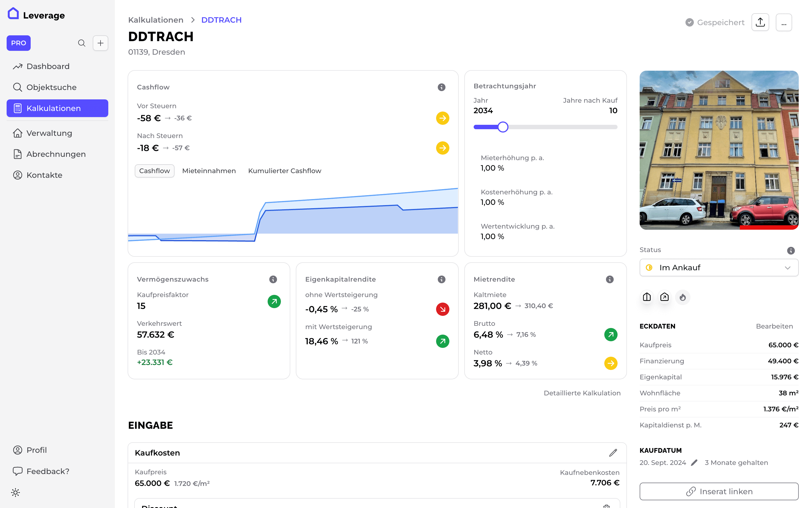This screenshot has width=812, height=508.
Task: Click the plus icon to add calculation
Action: click(101, 43)
